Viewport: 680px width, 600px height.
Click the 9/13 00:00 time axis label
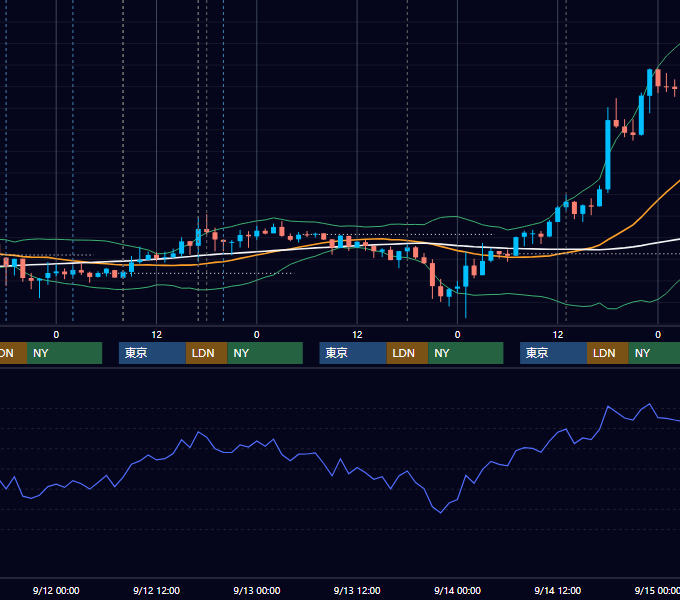(x=257, y=590)
